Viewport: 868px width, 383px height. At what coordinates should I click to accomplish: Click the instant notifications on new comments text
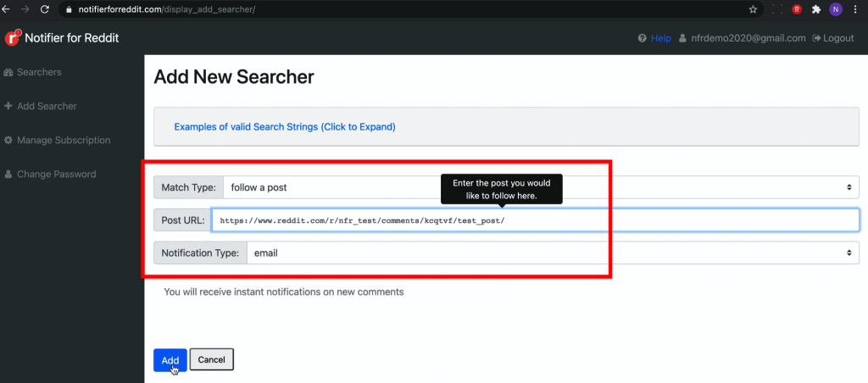tap(284, 291)
